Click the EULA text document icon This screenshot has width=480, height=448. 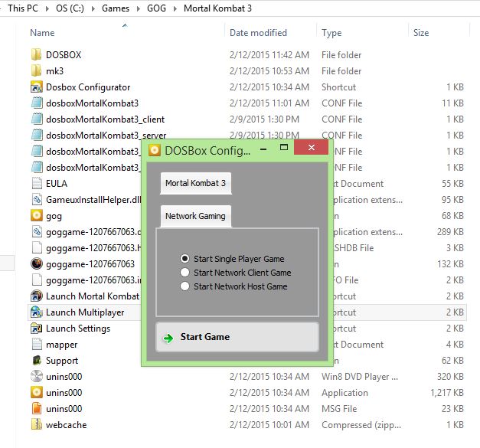coord(37,184)
